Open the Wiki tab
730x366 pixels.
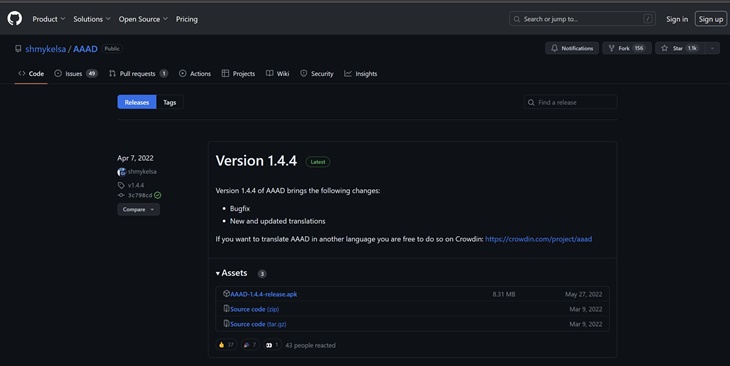tap(277, 74)
